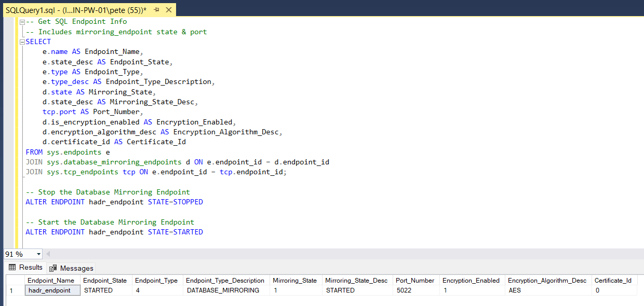The height and width of the screenshot is (306, 644).
Task: Select the STARTED value under Mirroring_State_Desc
Action: tap(340, 290)
